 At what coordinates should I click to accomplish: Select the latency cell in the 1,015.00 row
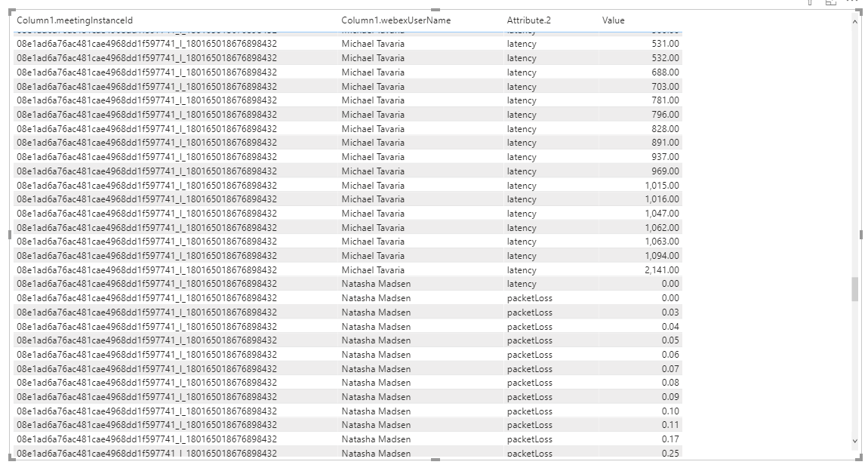click(x=522, y=186)
